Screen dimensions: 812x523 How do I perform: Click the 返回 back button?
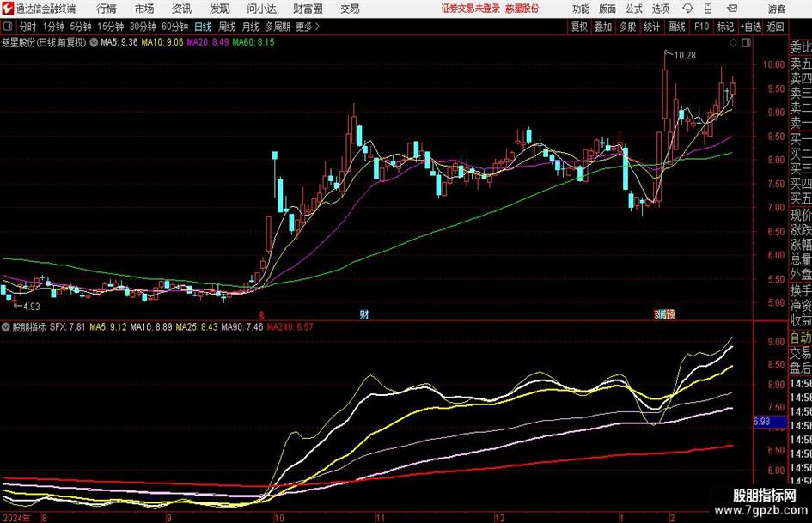point(776,27)
